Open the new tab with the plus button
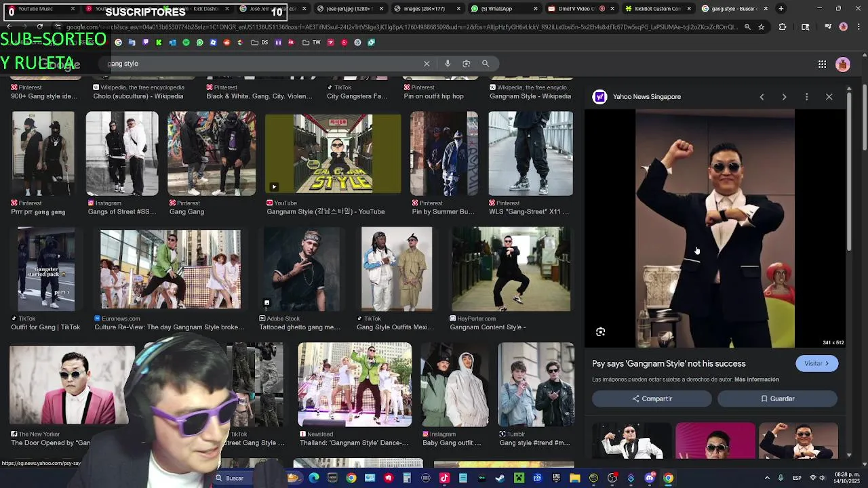 (781, 9)
